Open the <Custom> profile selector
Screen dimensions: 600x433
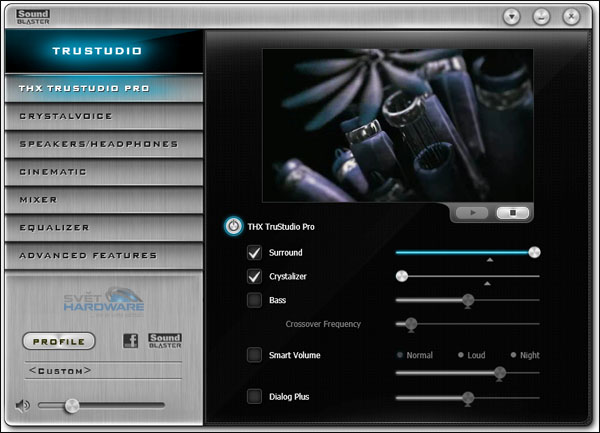click(x=103, y=371)
